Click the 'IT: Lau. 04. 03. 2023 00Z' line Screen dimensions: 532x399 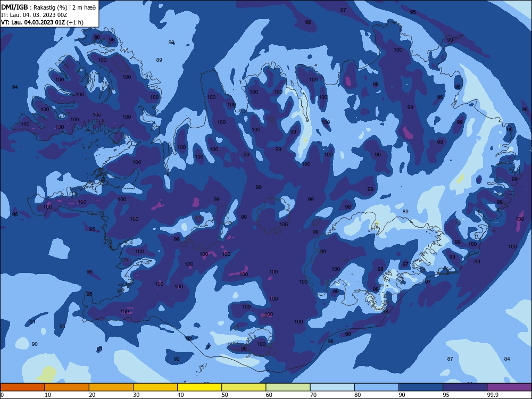(34, 15)
